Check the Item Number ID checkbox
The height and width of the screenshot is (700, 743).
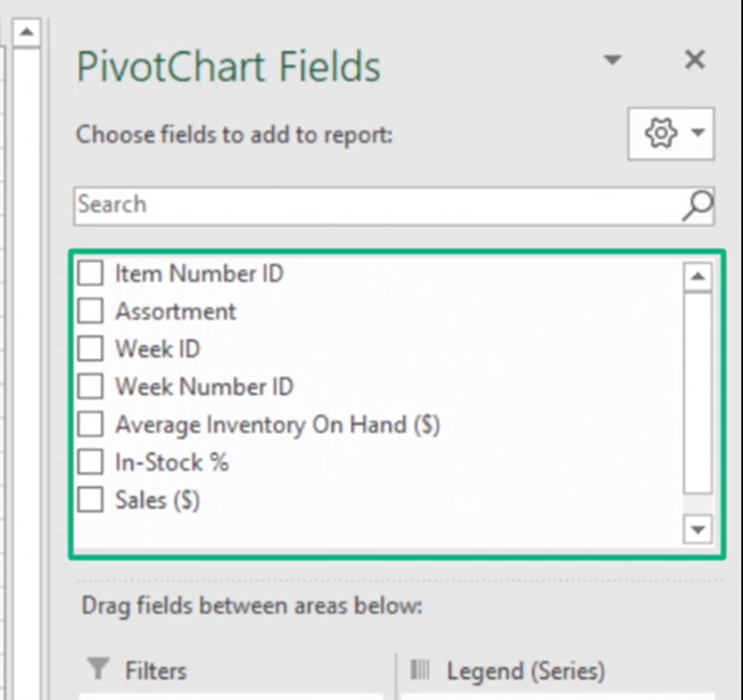[91, 273]
